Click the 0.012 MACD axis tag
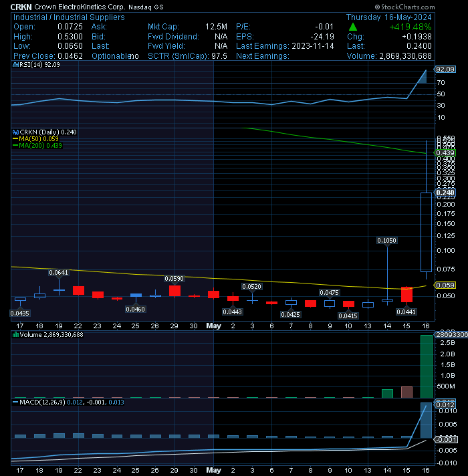Image resolution: width=468 pixels, height=476 pixels. (x=445, y=405)
